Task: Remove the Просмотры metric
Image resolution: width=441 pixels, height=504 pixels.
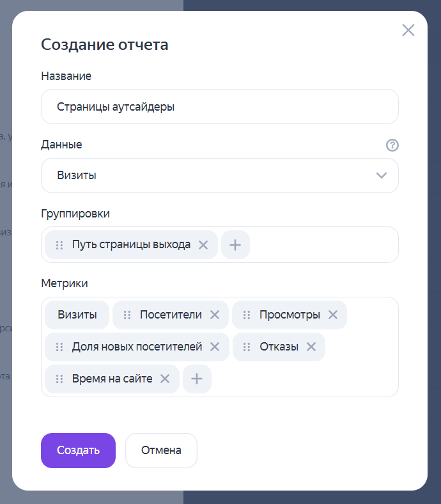Action: (333, 315)
